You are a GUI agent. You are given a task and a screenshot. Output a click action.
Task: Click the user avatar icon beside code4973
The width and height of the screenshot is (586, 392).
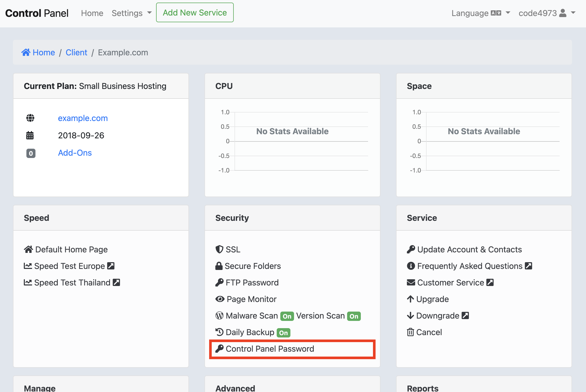[x=563, y=13]
